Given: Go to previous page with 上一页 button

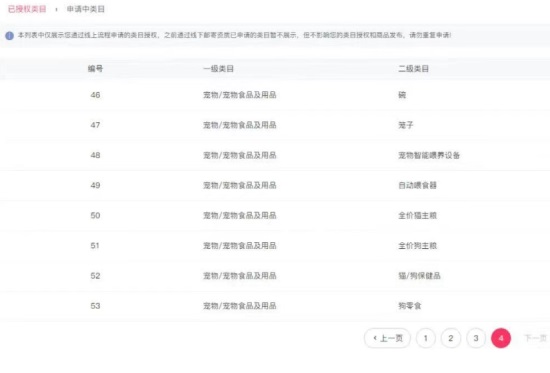Looking at the screenshot, I should [387, 338].
